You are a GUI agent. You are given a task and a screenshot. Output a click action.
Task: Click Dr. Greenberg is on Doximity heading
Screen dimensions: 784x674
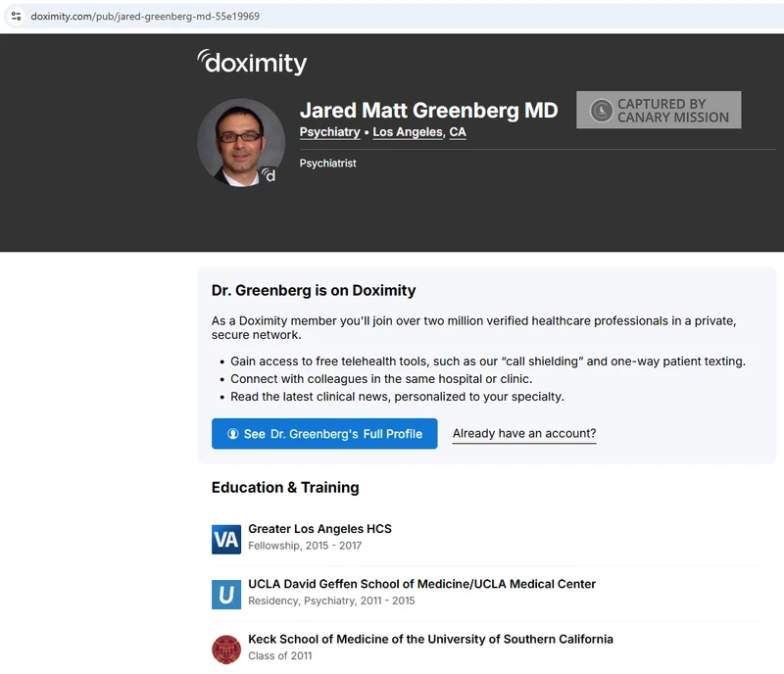(314, 291)
